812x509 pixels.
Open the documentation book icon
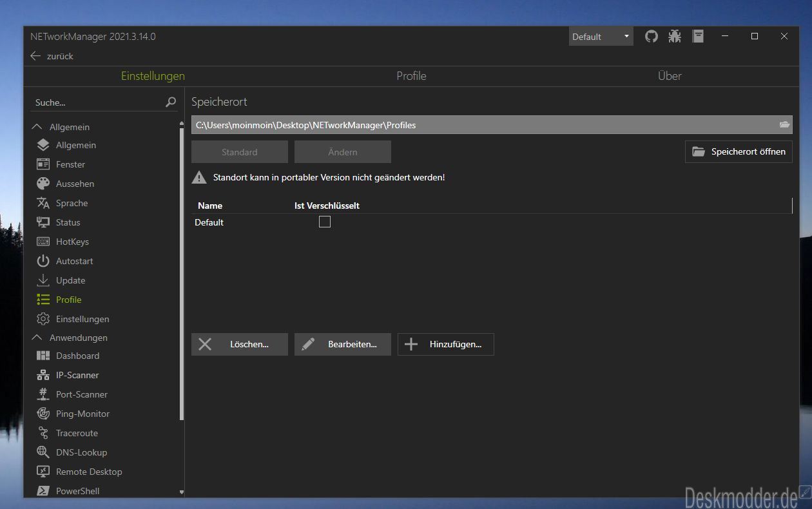coord(698,37)
